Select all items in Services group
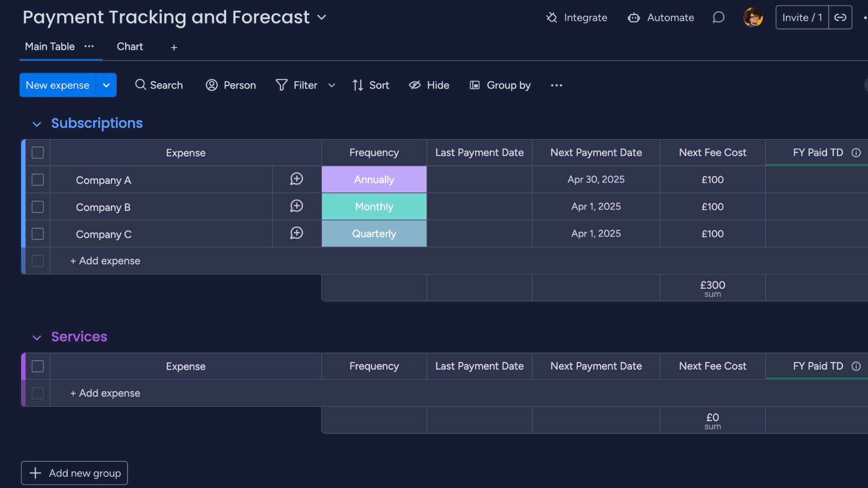 pos(38,366)
